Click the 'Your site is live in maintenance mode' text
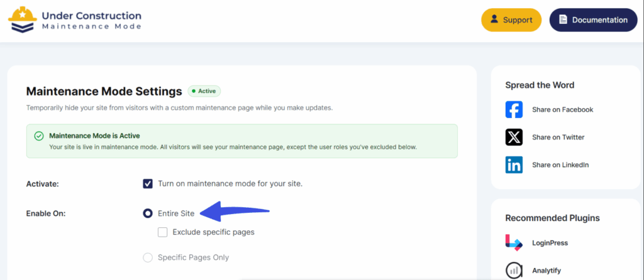This screenshot has width=644, height=280. pyautogui.click(x=233, y=147)
